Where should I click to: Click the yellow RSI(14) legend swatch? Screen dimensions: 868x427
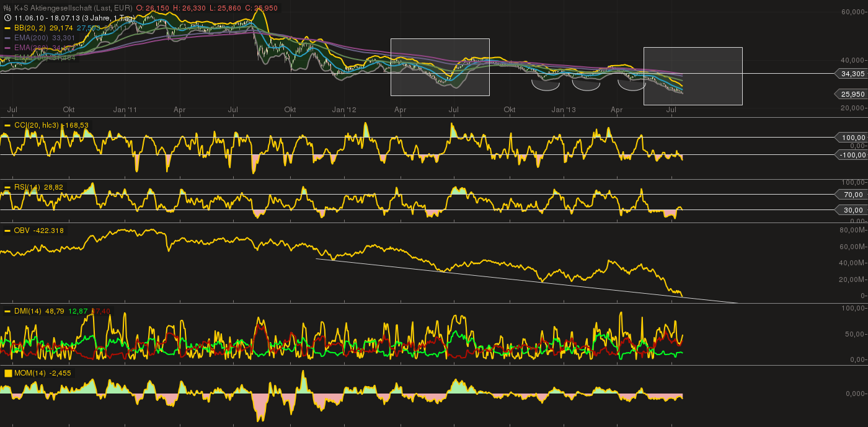[7, 187]
